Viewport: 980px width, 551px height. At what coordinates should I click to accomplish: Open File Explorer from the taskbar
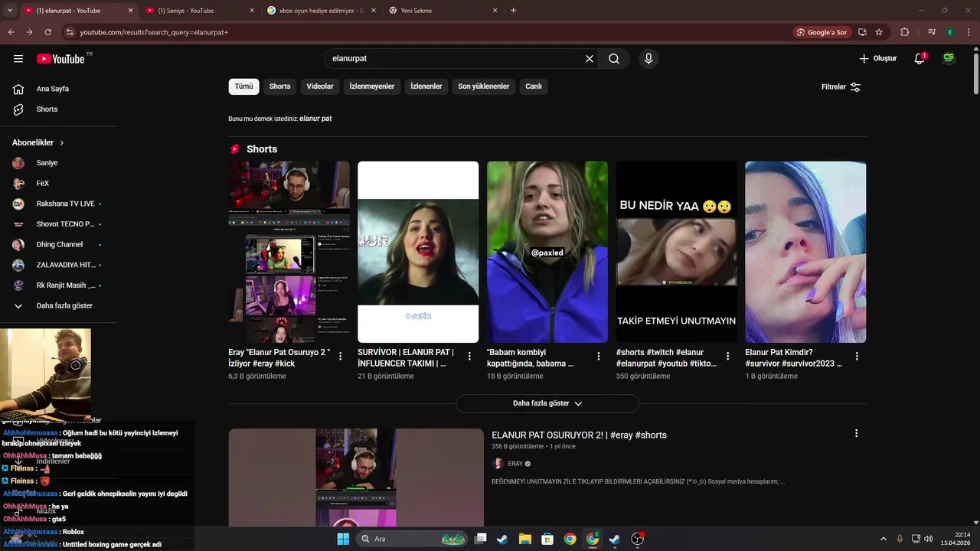click(x=525, y=539)
